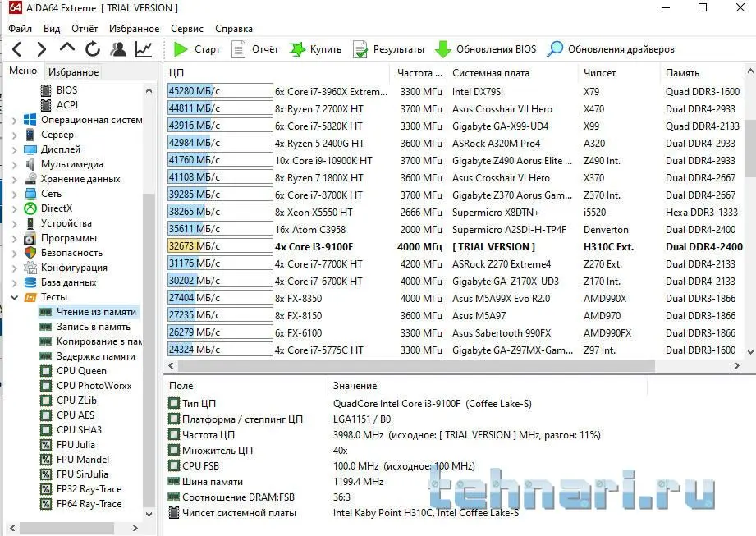Open the graph chart icon in toolbar
This screenshot has width=756, height=536.
[144, 48]
